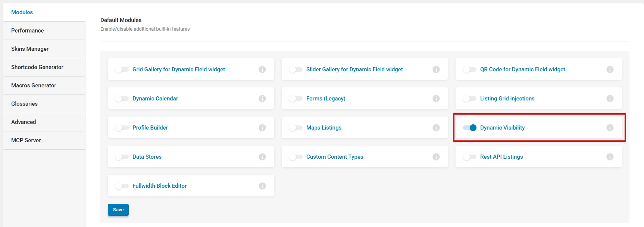The image size is (644, 227).
Task: Click Maps Listings info icon
Action: (x=436, y=128)
